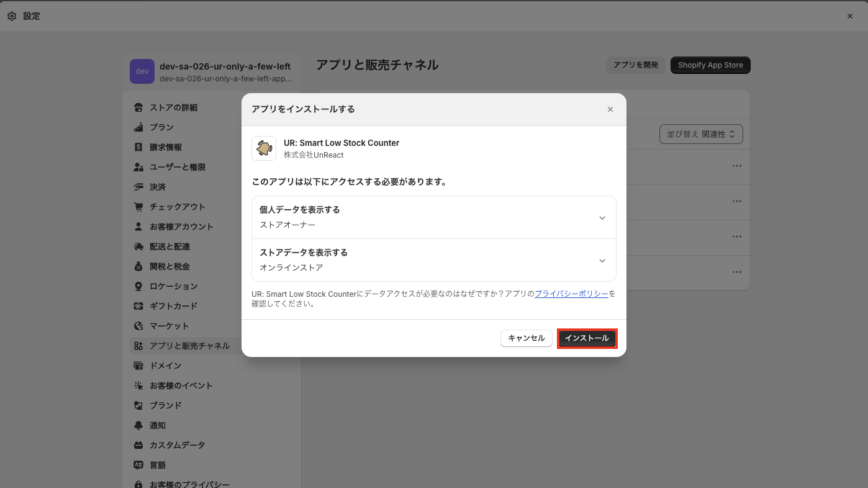Click the 関税と税金 icon

tap(138, 266)
